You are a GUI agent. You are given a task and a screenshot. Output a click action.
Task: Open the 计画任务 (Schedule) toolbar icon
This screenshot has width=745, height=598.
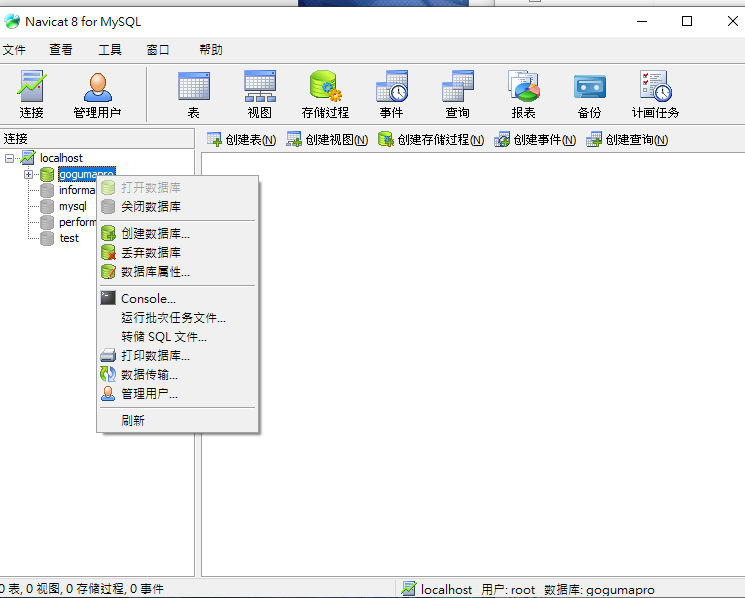[x=656, y=94]
